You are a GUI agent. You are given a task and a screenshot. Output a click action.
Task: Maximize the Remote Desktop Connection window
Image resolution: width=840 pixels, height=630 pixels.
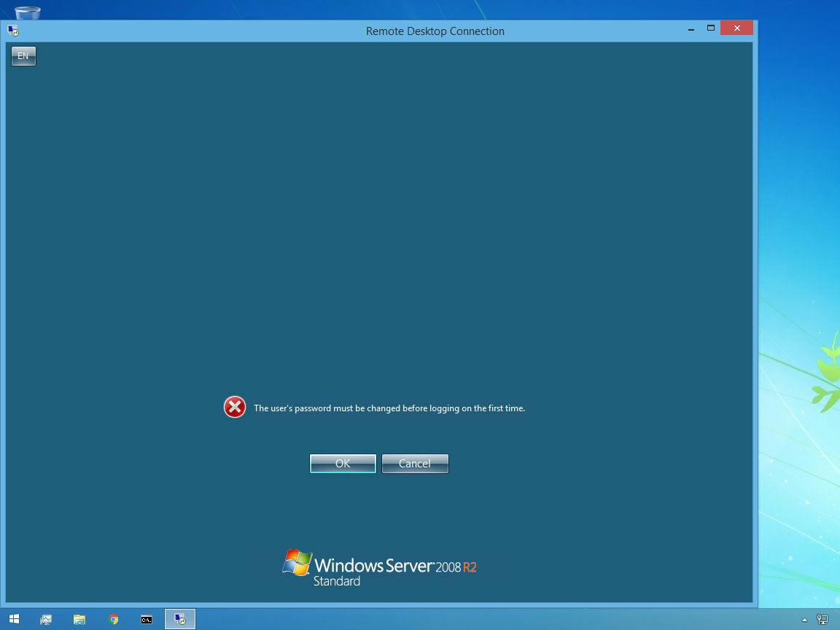(x=711, y=28)
